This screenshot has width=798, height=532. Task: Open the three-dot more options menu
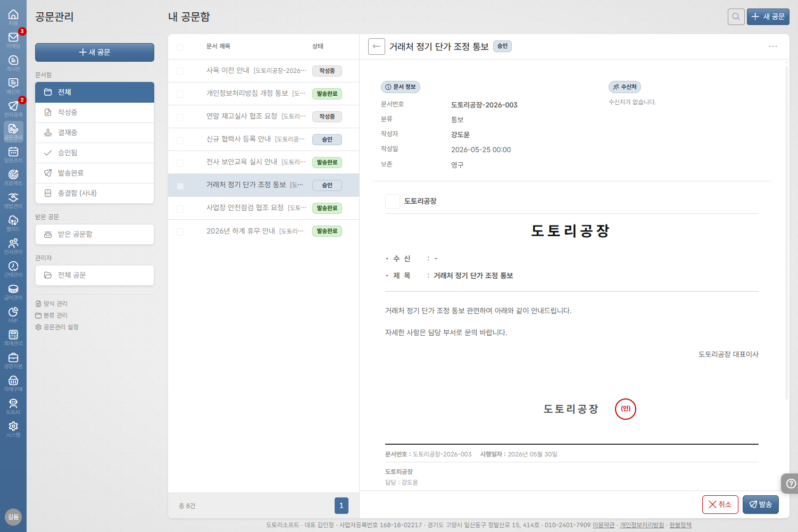773,46
